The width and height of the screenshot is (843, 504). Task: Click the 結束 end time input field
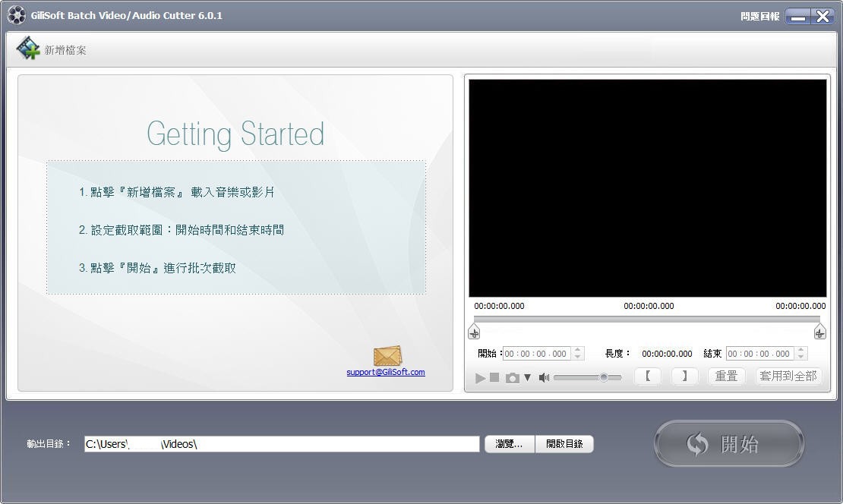[759, 354]
